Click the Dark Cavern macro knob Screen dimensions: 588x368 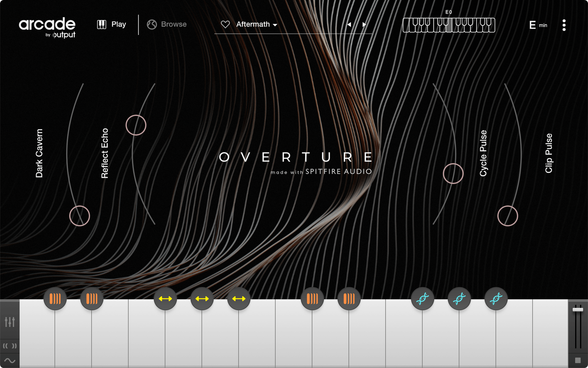(80, 216)
